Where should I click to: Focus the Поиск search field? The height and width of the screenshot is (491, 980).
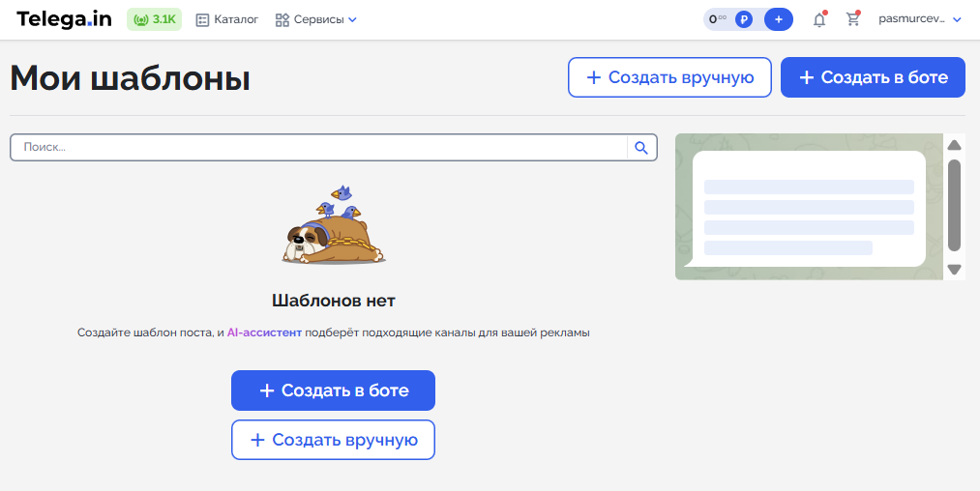pos(319,147)
